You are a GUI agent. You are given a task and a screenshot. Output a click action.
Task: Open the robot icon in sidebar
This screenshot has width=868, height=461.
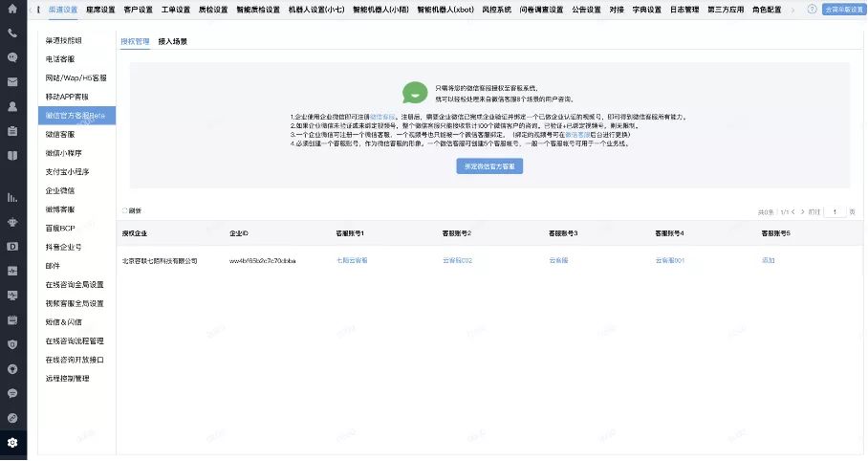[12, 222]
